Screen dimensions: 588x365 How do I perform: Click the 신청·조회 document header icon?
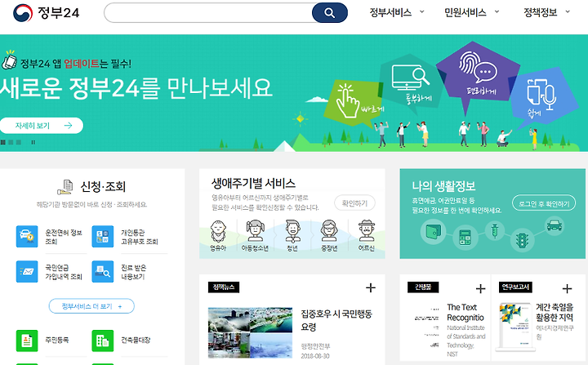65,187
